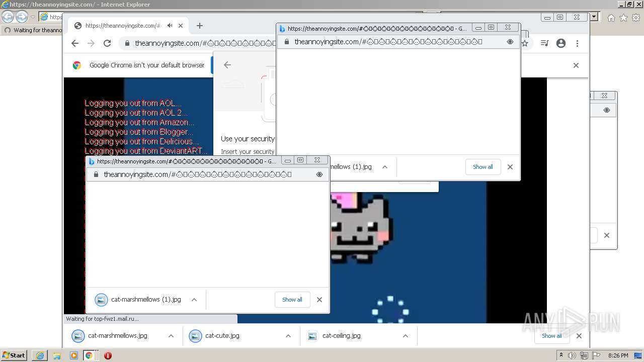Screen dimensions: 644x362
Task: Click eye-shaped icon in lower popup address bar
Action: (319, 174)
